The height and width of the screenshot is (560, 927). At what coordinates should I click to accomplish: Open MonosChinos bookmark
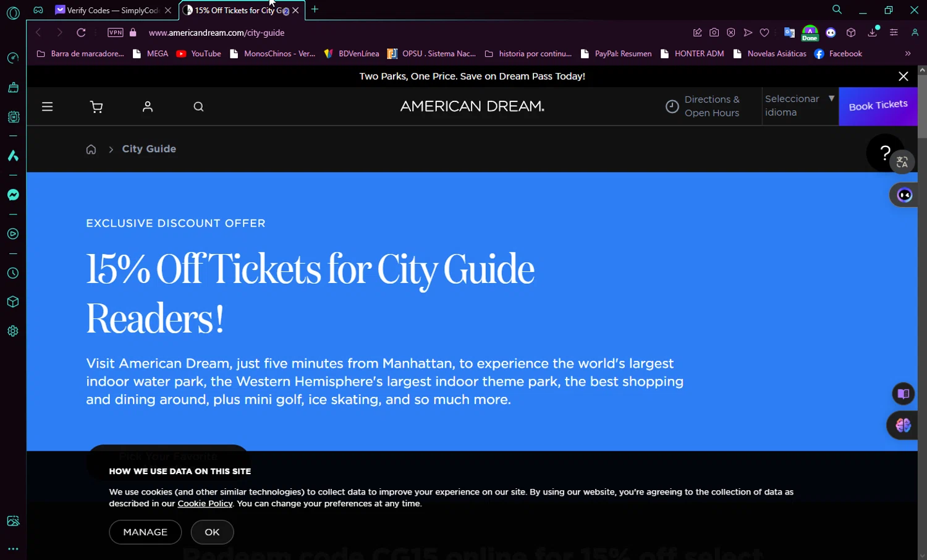[x=273, y=54]
